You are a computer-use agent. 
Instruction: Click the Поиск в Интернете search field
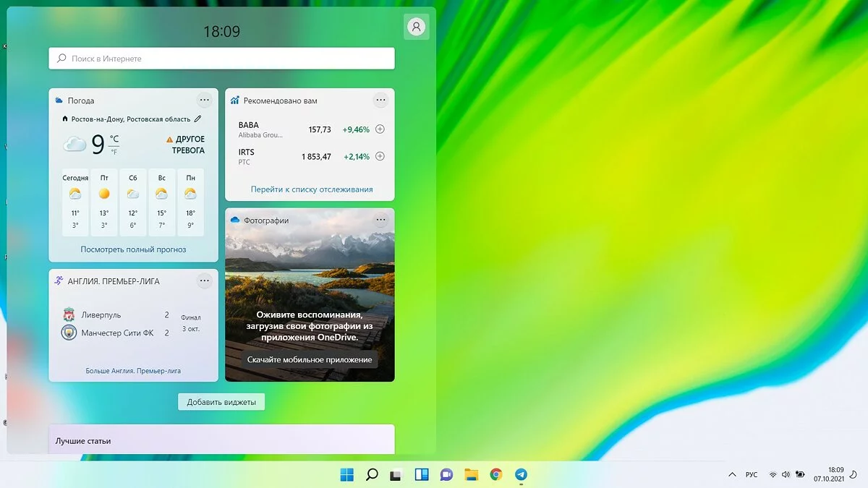(x=221, y=59)
